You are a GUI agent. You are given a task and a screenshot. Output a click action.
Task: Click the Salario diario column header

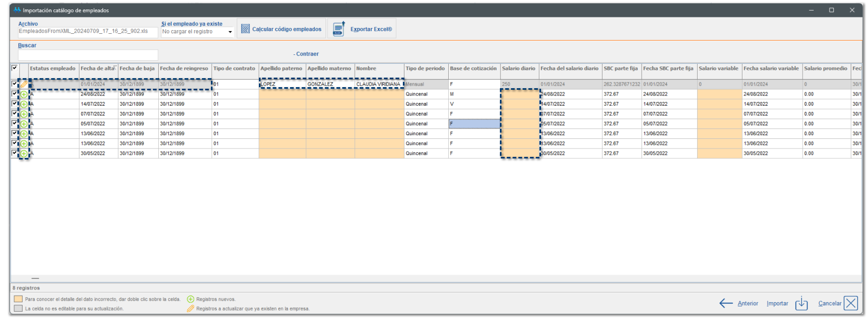[x=518, y=69]
